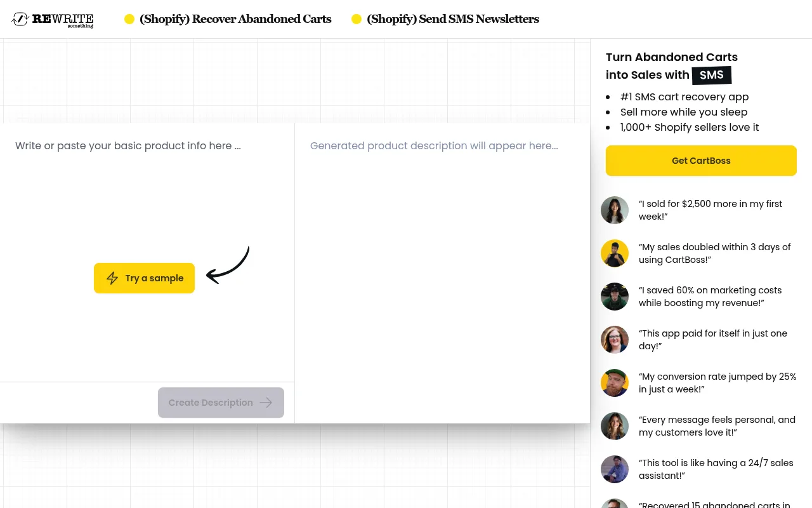Open (Shopify) Send SMS Newsletters link
Viewport: 812px width, 508px height.
[453, 19]
